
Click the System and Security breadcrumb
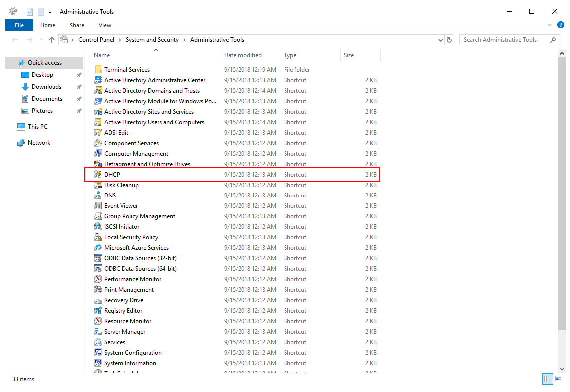point(152,40)
